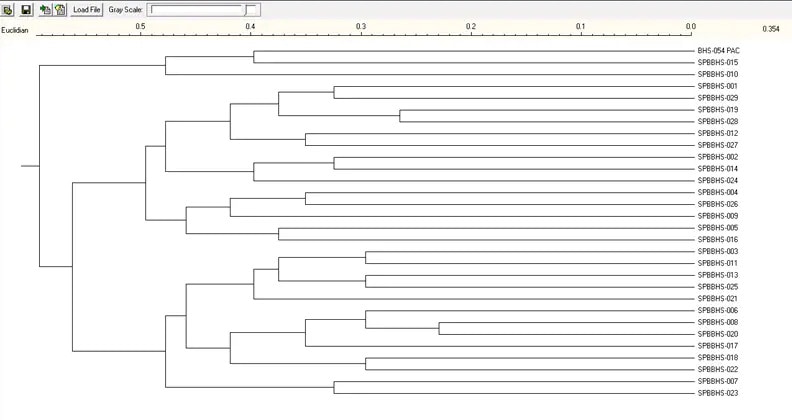Click the 0.354 scale value label
The height and width of the screenshot is (420, 792).
[x=770, y=28]
